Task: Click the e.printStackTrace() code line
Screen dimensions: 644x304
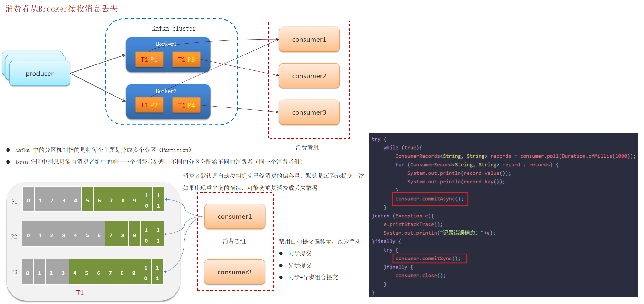Action: [x=413, y=224]
